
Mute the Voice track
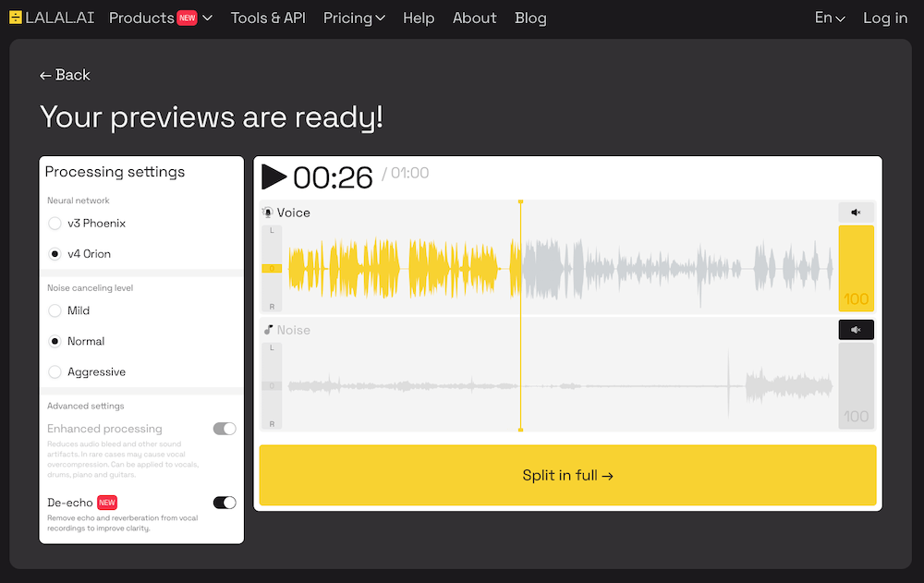pos(856,213)
